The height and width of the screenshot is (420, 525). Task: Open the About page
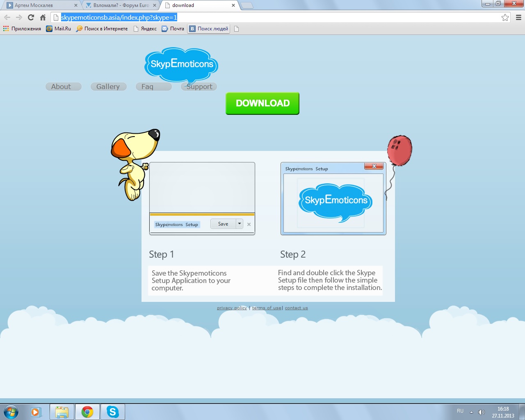(63, 87)
